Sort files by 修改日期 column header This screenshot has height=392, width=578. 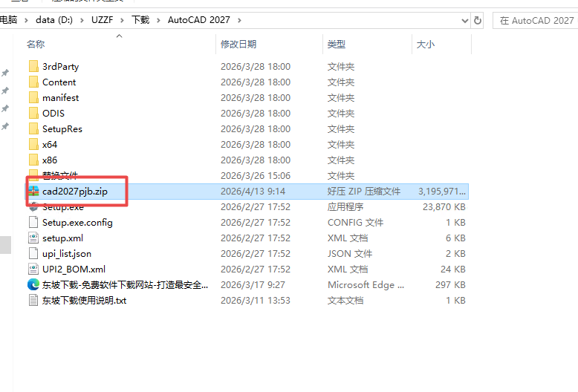click(238, 45)
